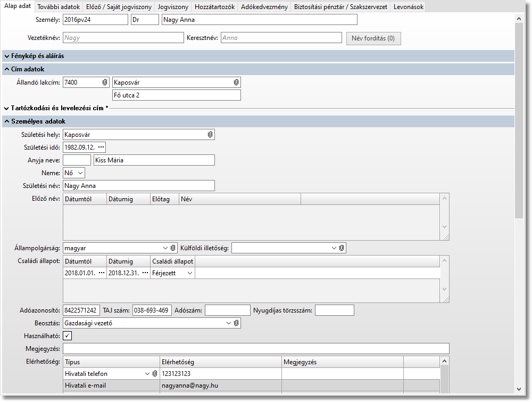Screen dimensions: 532x402
Task: Open the Hozzátartozók tab
Action: tap(214, 7)
